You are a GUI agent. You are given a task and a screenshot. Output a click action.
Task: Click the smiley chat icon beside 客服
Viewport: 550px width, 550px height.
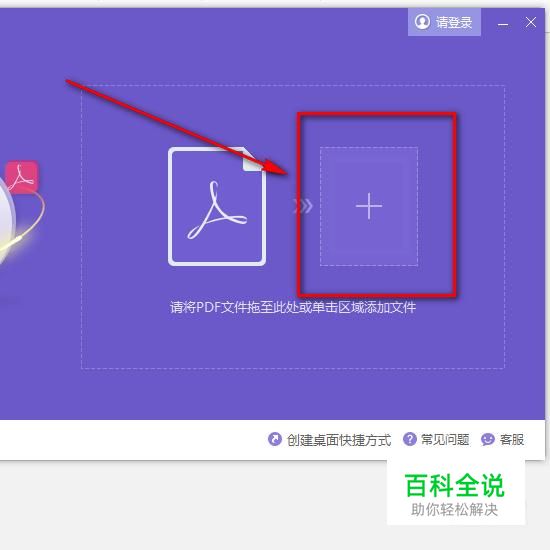(x=488, y=440)
